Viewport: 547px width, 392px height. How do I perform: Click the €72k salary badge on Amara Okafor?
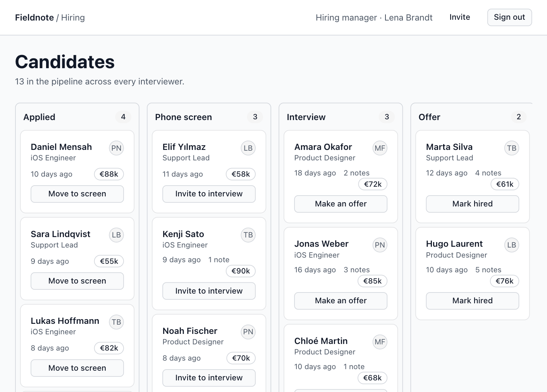coord(373,184)
